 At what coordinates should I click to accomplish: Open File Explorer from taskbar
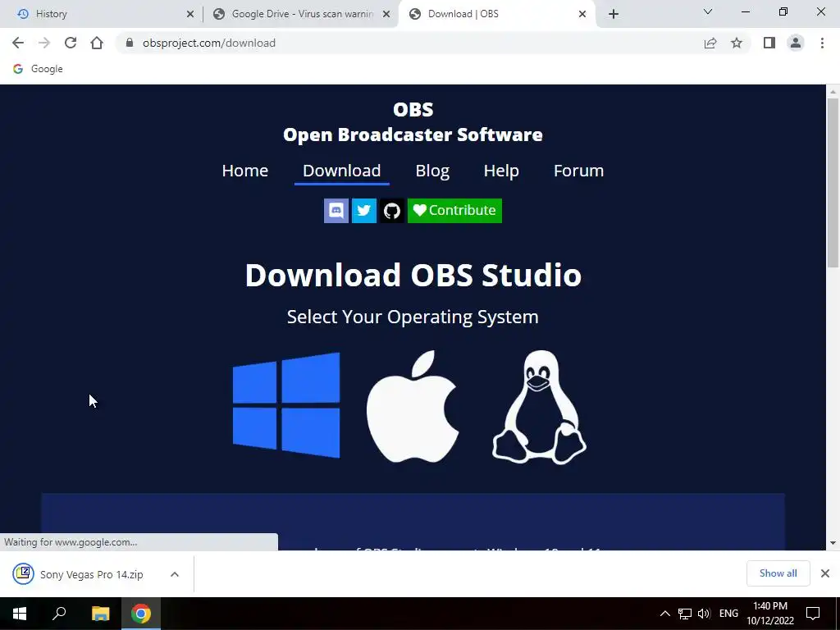coord(100,614)
